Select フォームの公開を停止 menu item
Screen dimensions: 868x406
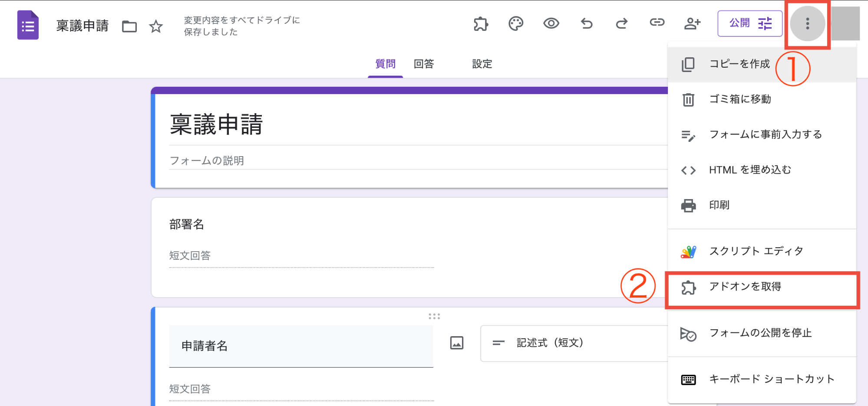(x=762, y=333)
